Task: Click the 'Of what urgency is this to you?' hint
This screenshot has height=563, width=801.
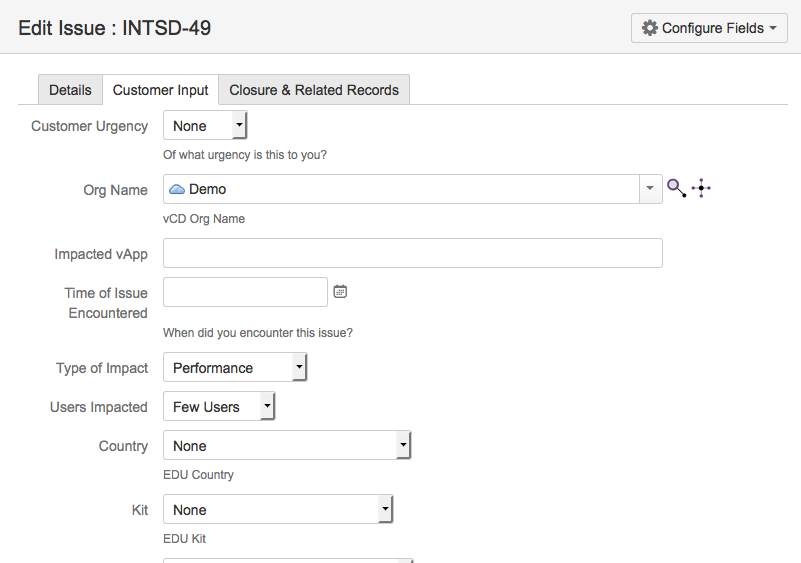Action: click(x=245, y=155)
